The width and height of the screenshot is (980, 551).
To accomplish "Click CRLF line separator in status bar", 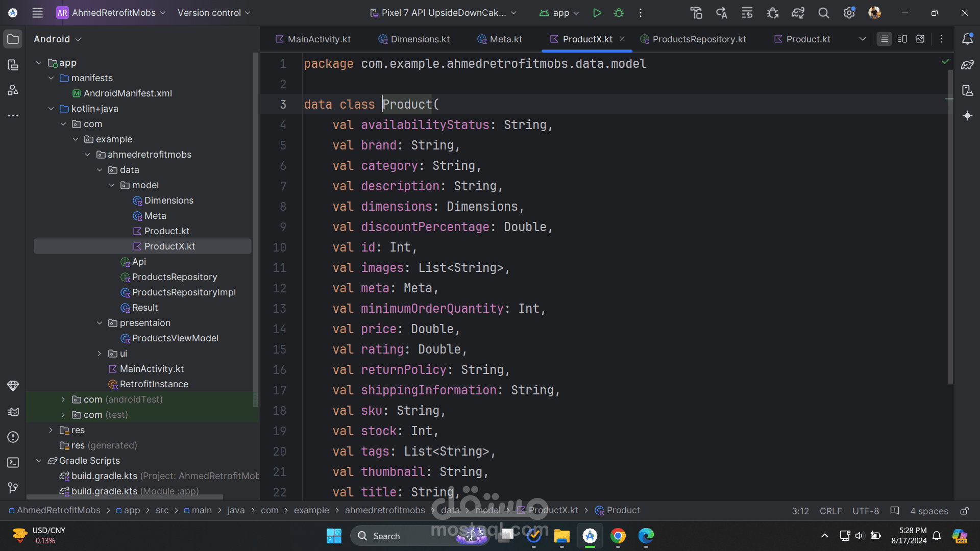I will pyautogui.click(x=830, y=511).
